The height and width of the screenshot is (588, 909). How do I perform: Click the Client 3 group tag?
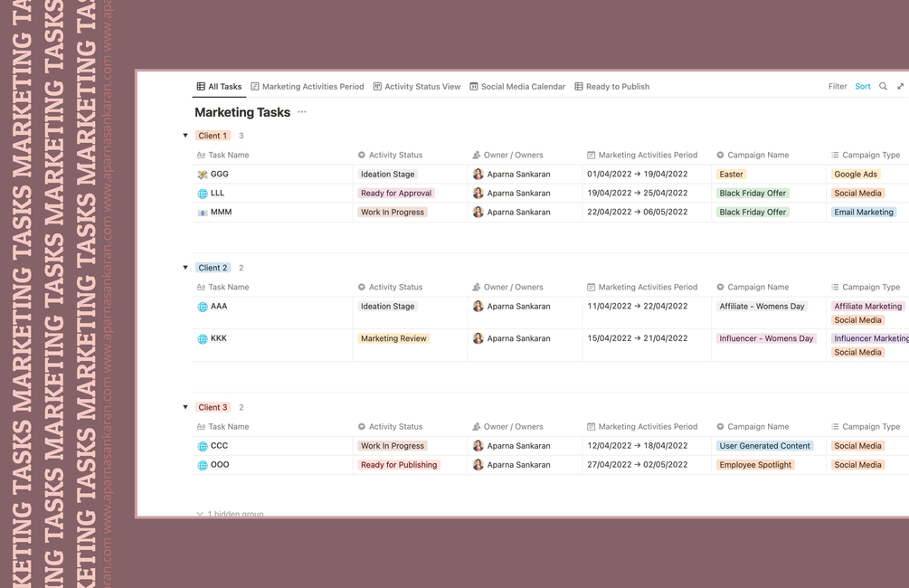point(213,408)
